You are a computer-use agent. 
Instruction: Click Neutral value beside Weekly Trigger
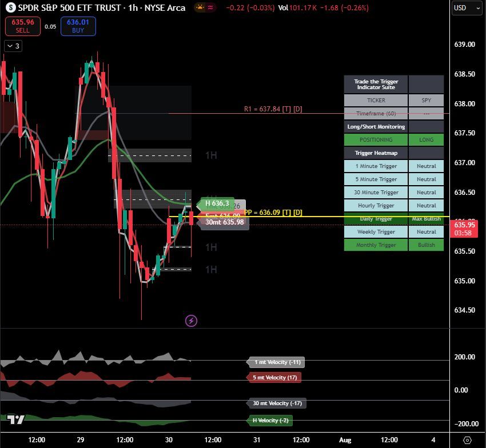(426, 232)
